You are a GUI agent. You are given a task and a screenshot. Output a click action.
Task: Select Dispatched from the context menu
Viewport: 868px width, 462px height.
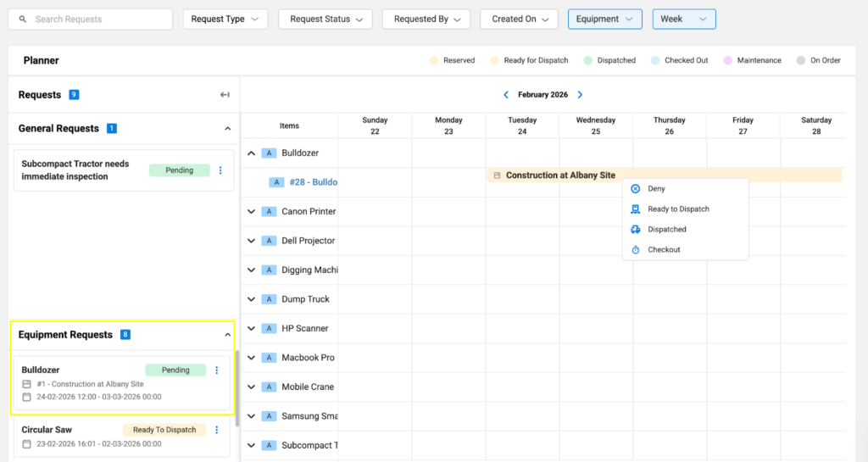666,230
